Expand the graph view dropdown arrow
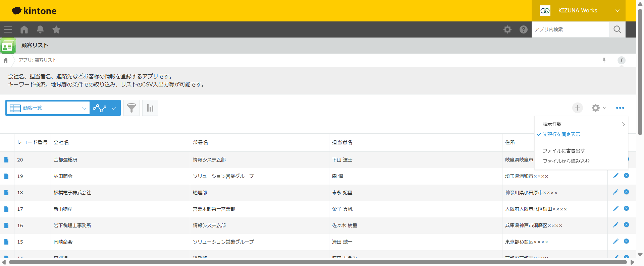The width and height of the screenshot is (644, 266). click(x=114, y=108)
